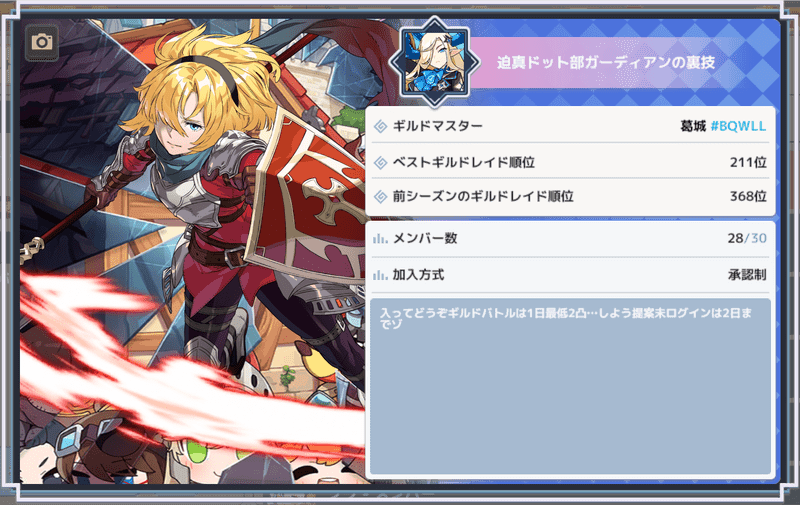The image size is (800, 505).
Task: Select the 前シーズンのギルドレイド順位 row icon
Action: pos(381,196)
